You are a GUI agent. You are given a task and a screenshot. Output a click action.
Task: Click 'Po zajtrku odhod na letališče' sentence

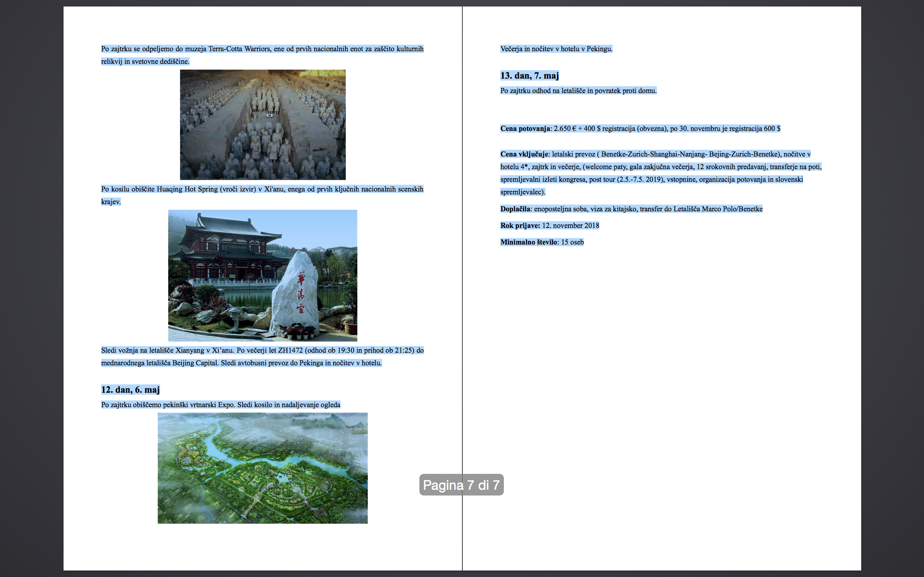(x=578, y=91)
